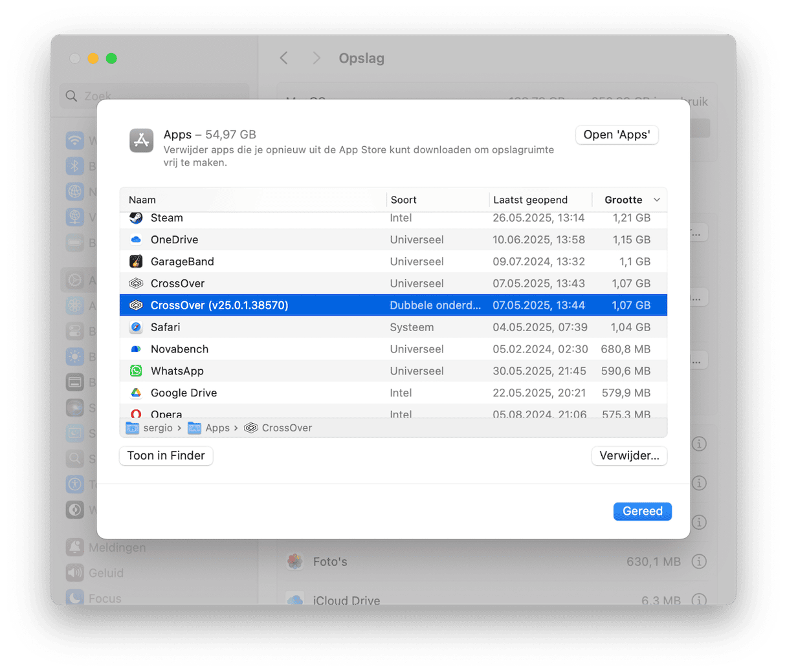Click 'CrossOver' in the path bar
Viewport: 787px width, 672px height.
287,428
